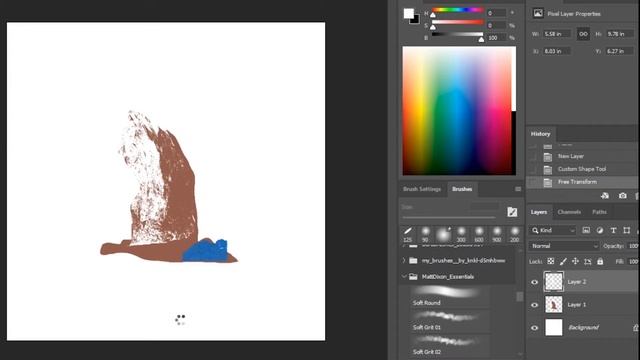Select the recent brush preset labeled 125
The width and height of the screenshot is (640, 360).
coord(407,235)
